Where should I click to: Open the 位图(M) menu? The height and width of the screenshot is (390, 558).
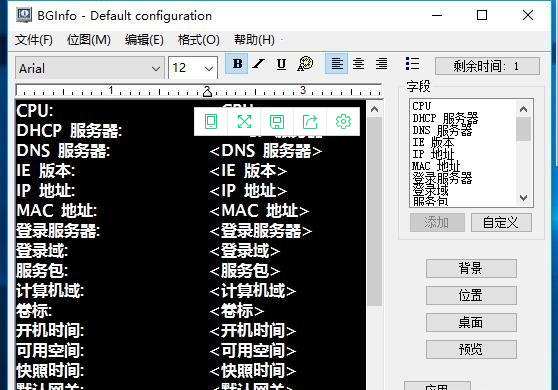point(89,39)
